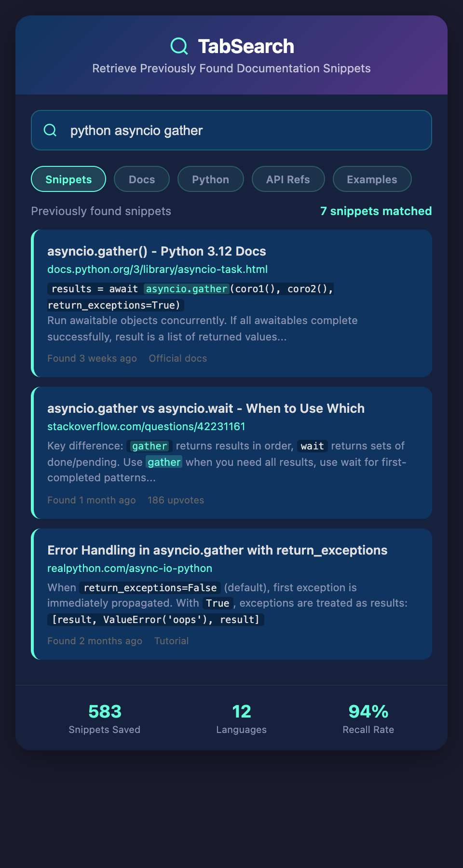Click the TabSearch logo magnifier icon
463x868 pixels.
click(x=179, y=46)
